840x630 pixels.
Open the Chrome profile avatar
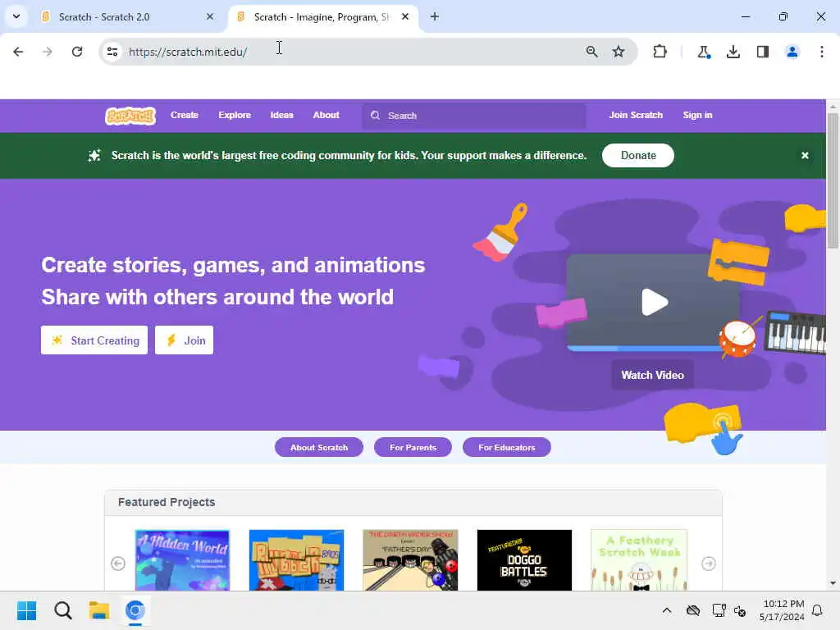pyautogui.click(x=792, y=52)
